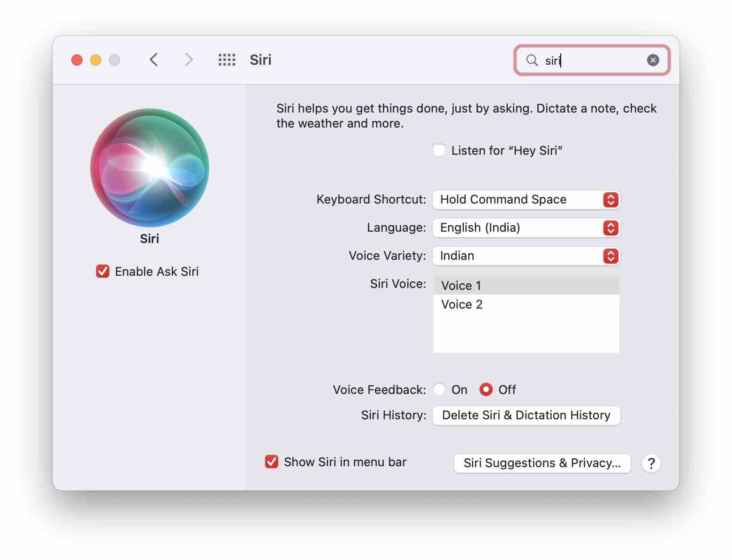Open Siri Suggestions & Privacy settings
Image resolution: width=732 pixels, height=560 pixels.
click(541, 463)
